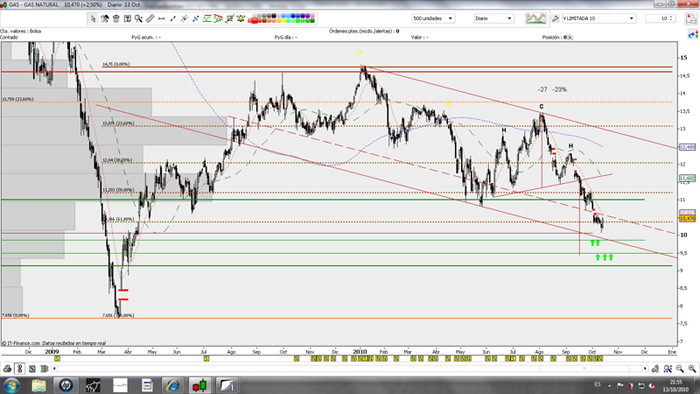Viewport: 700px width, 394px height.
Task: Click the blue arrow refresh icon
Action: coord(693,34)
